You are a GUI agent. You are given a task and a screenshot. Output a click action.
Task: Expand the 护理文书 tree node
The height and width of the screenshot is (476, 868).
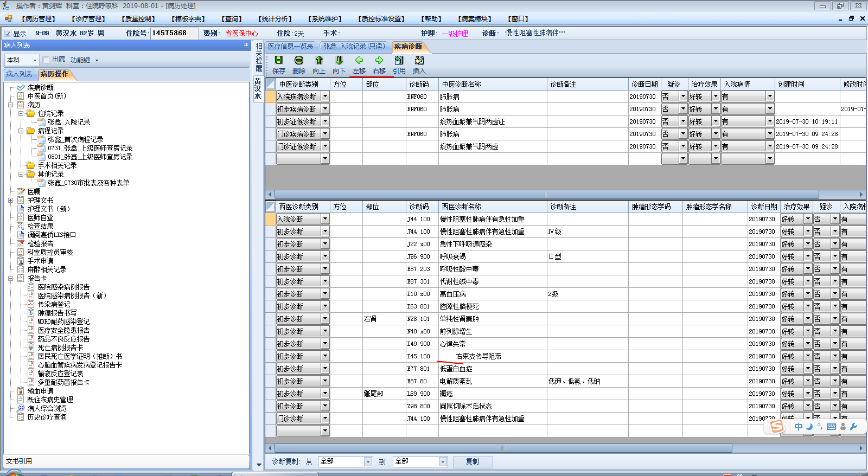(10, 200)
